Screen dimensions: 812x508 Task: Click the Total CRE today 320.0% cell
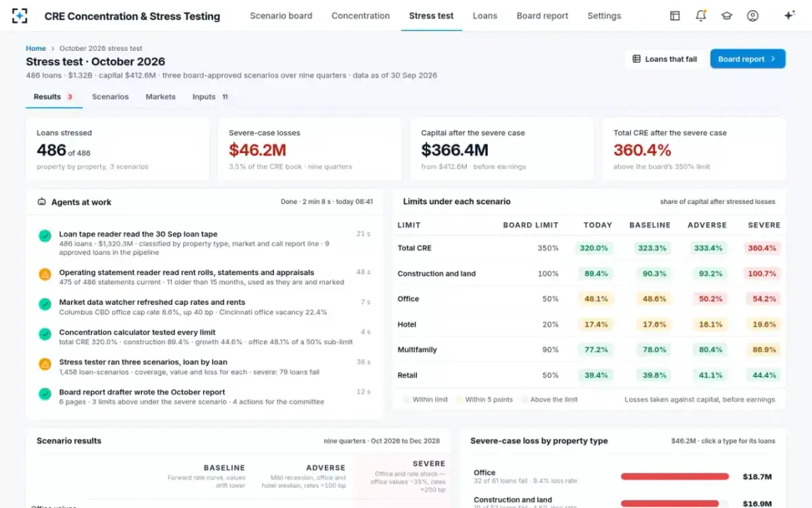[594, 248]
